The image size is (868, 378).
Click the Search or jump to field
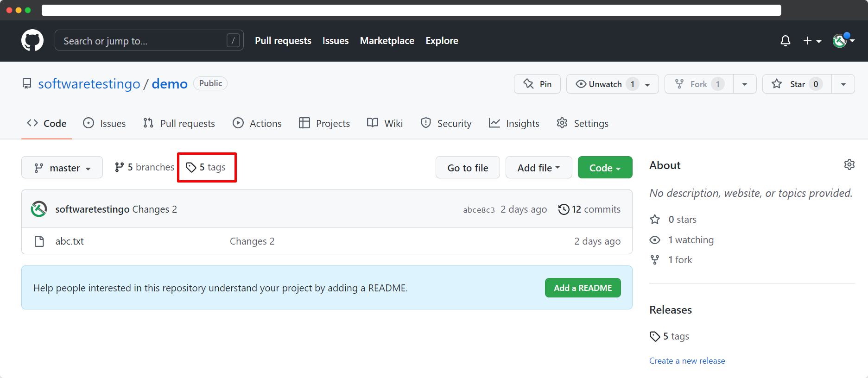coord(149,41)
